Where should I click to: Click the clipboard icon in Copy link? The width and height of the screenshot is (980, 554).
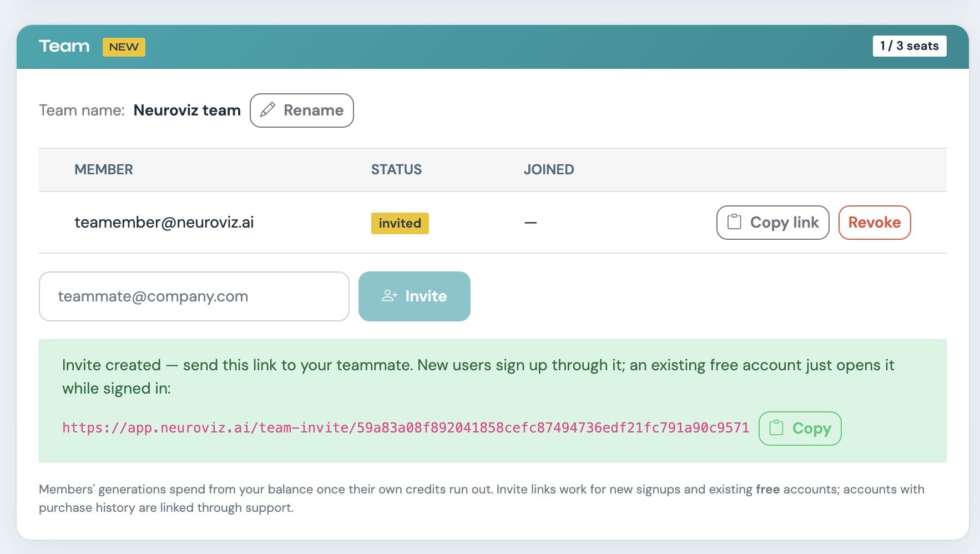tap(734, 222)
